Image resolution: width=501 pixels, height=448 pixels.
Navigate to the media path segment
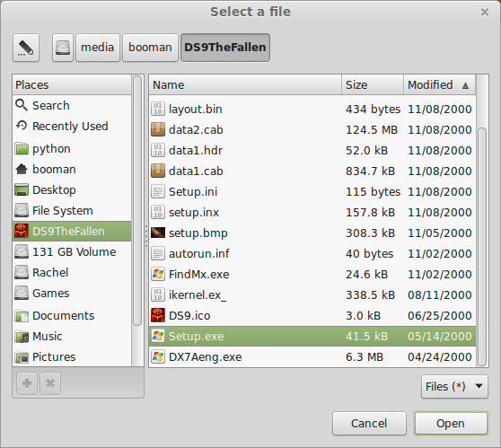point(98,48)
